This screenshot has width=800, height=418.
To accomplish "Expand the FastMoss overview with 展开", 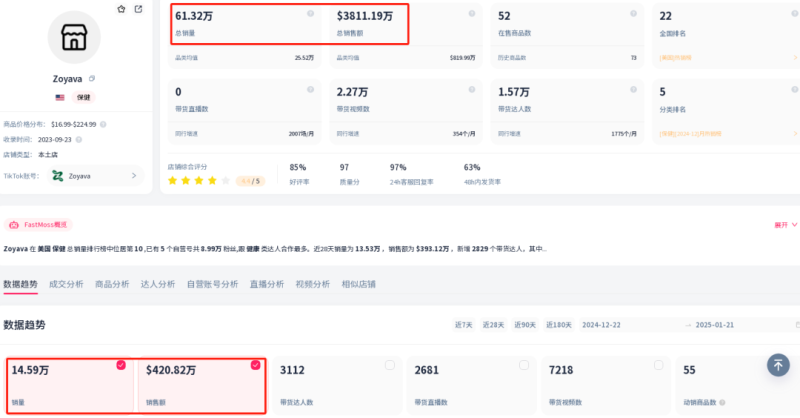I will click(x=785, y=225).
